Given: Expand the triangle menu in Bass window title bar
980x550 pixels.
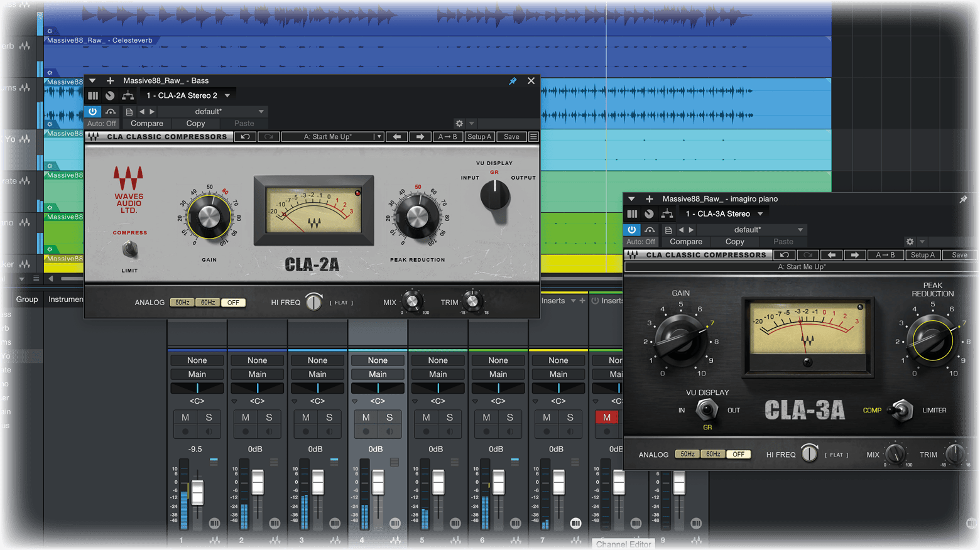Looking at the screenshot, I should [92, 81].
